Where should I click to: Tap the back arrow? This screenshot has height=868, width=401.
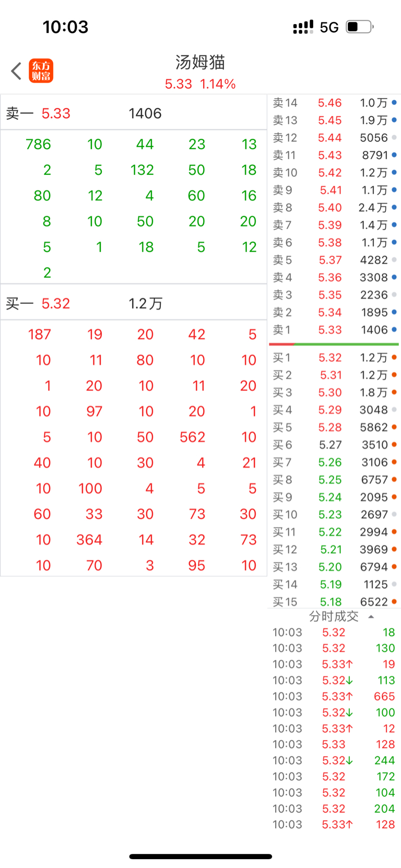click(16, 71)
